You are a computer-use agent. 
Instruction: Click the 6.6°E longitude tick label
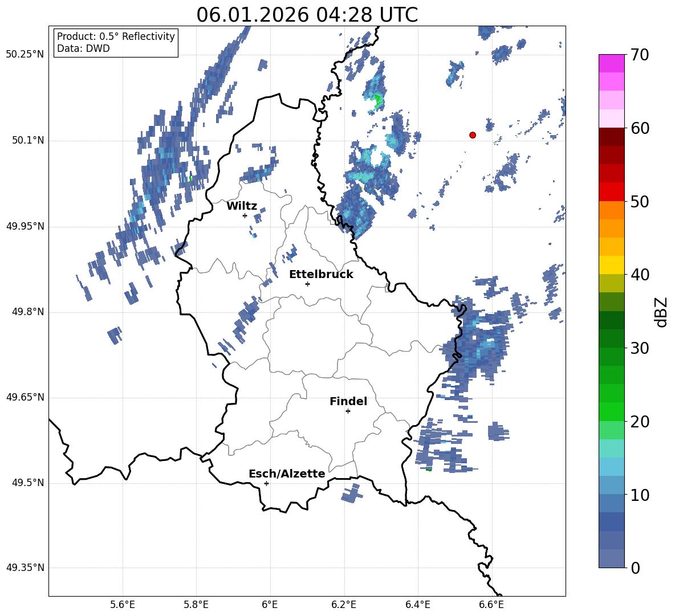491,605
